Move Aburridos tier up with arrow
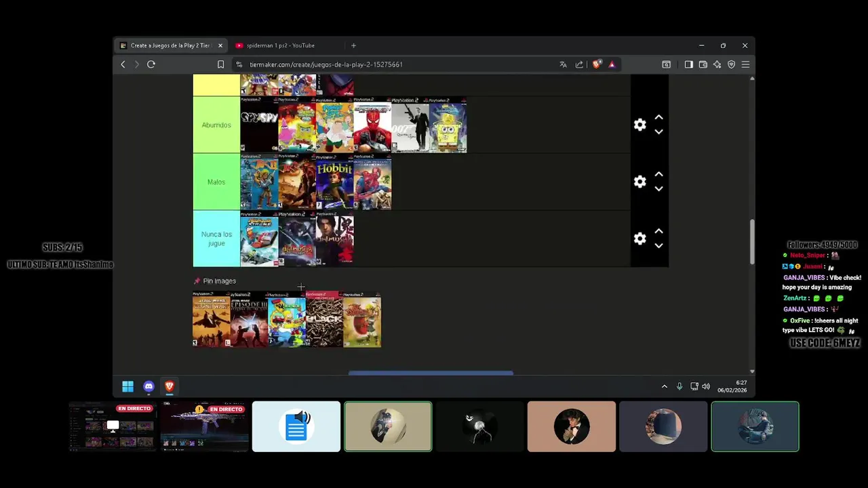 pyautogui.click(x=658, y=118)
